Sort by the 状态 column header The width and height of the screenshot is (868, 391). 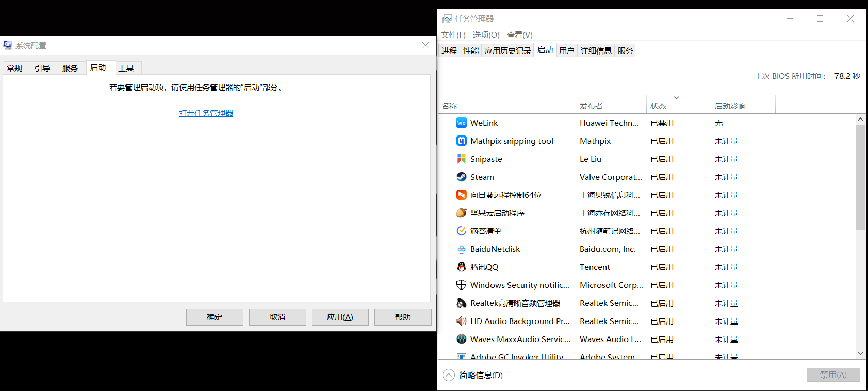tap(679, 106)
